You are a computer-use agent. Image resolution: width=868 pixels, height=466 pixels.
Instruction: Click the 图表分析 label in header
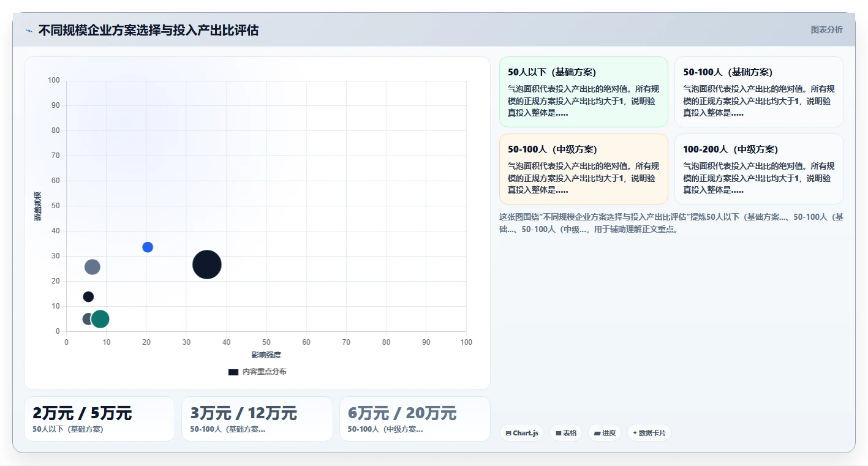[826, 29]
